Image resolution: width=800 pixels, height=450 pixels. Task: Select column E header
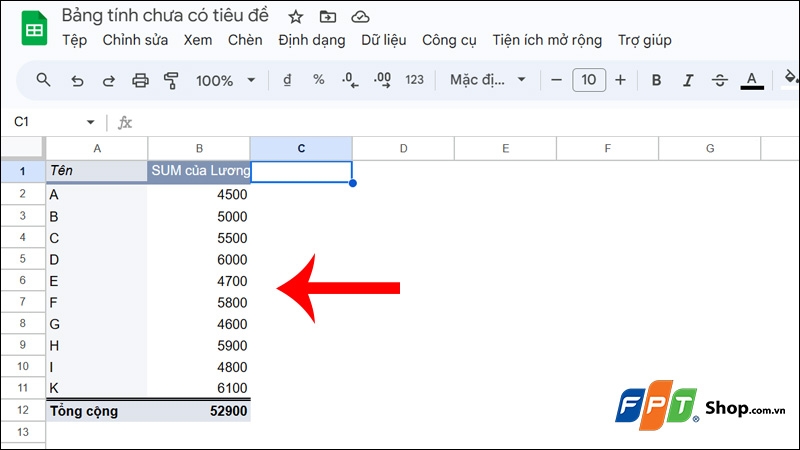pos(505,148)
